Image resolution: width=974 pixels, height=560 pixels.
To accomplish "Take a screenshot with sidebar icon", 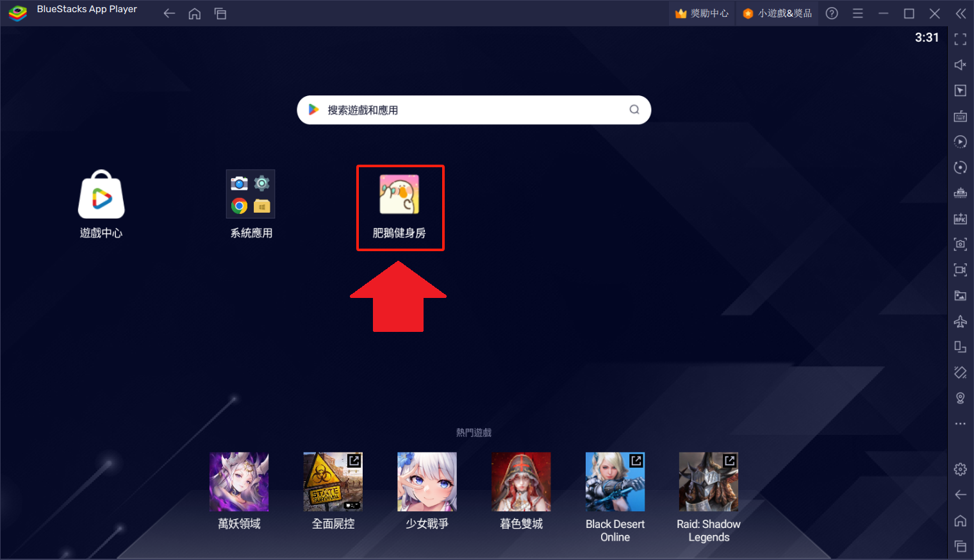I will pyautogui.click(x=960, y=244).
